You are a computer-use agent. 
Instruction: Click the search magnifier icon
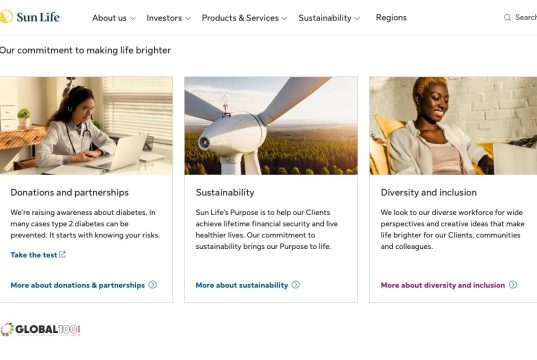pos(507,17)
